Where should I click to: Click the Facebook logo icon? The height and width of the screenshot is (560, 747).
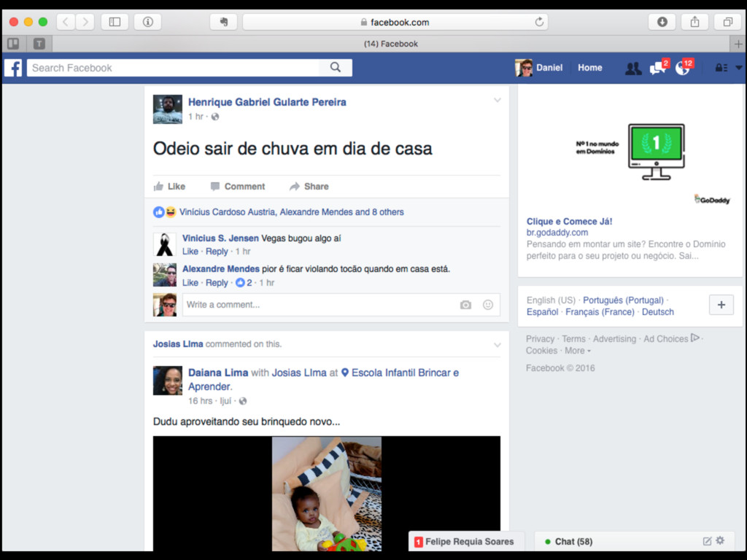(13, 68)
